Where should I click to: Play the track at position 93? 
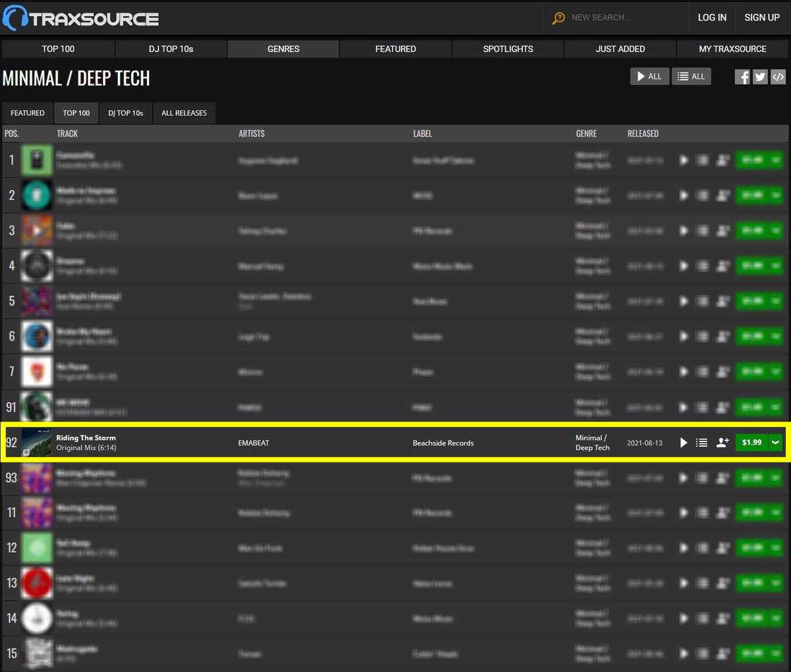point(684,478)
